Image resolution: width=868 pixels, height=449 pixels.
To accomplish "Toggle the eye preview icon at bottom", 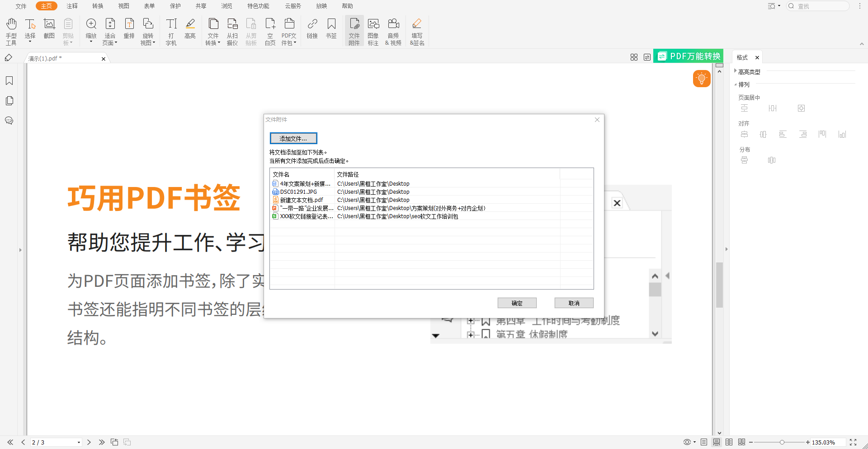I will [687, 442].
